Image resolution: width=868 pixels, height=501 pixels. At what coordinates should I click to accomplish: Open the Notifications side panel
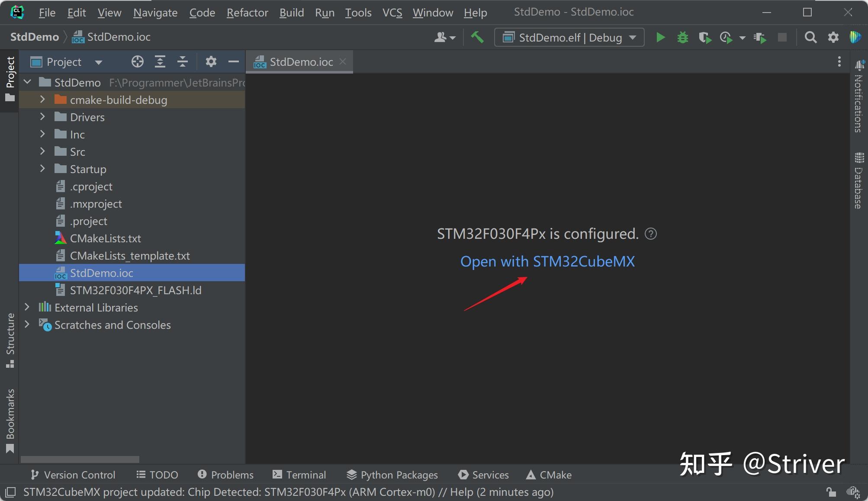(859, 96)
